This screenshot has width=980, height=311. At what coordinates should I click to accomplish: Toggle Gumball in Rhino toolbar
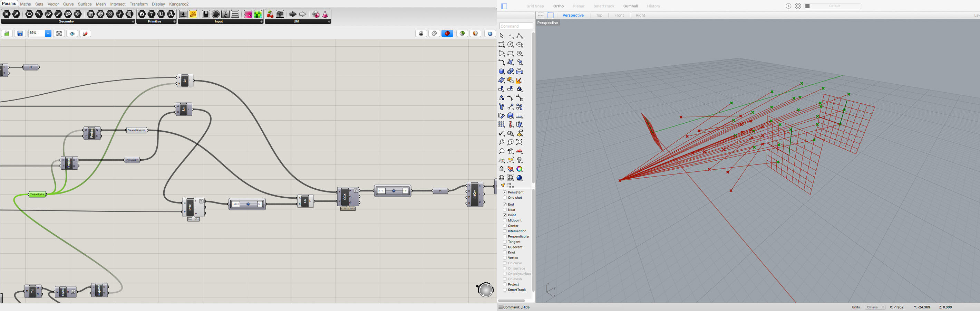tap(630, 6)
